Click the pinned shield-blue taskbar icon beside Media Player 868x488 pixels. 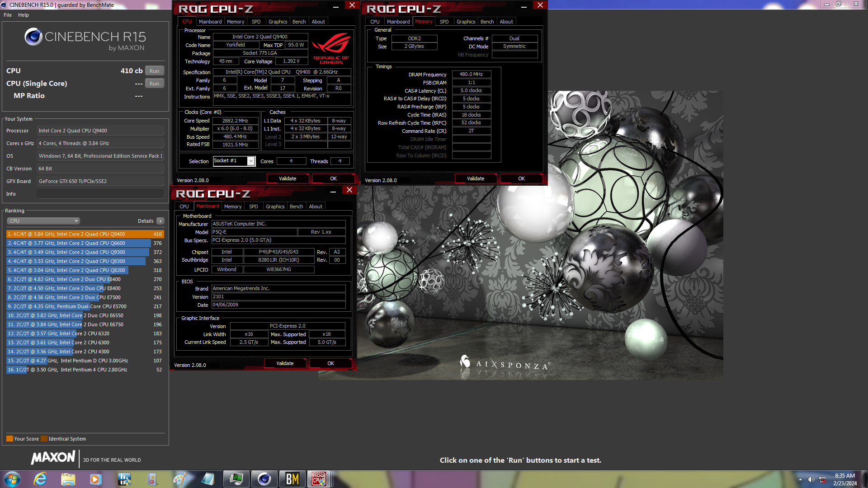(124, 479)
